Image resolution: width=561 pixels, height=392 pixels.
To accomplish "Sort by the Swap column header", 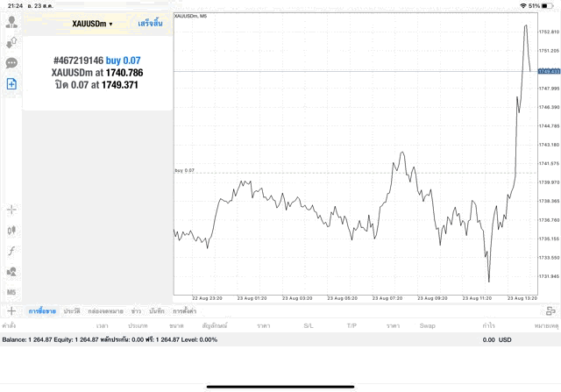I will [x=427, y=325].
